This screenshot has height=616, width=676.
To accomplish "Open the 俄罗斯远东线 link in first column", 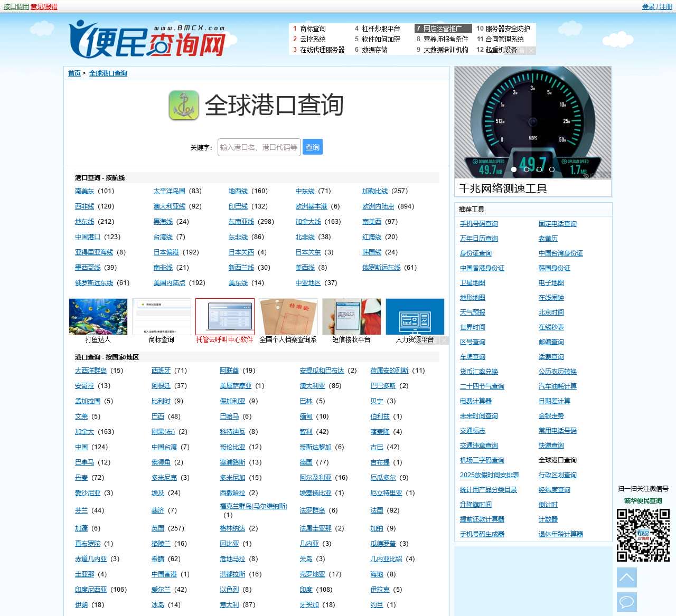I will (94, 283).
